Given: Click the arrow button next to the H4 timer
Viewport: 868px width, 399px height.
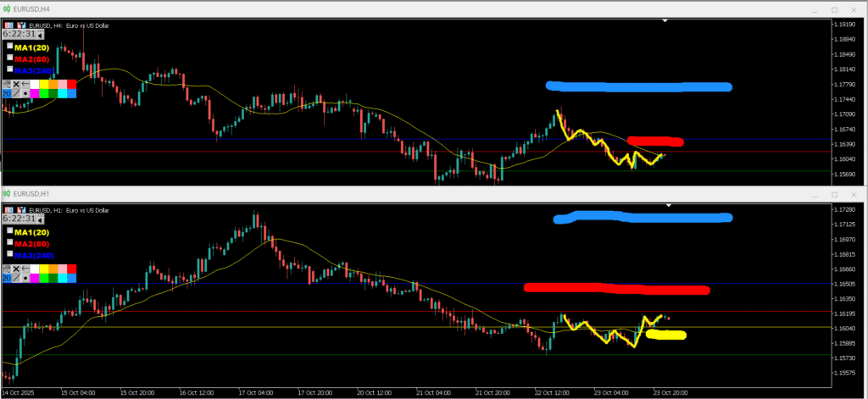Looking at the screenshot, I should [41, 35].
